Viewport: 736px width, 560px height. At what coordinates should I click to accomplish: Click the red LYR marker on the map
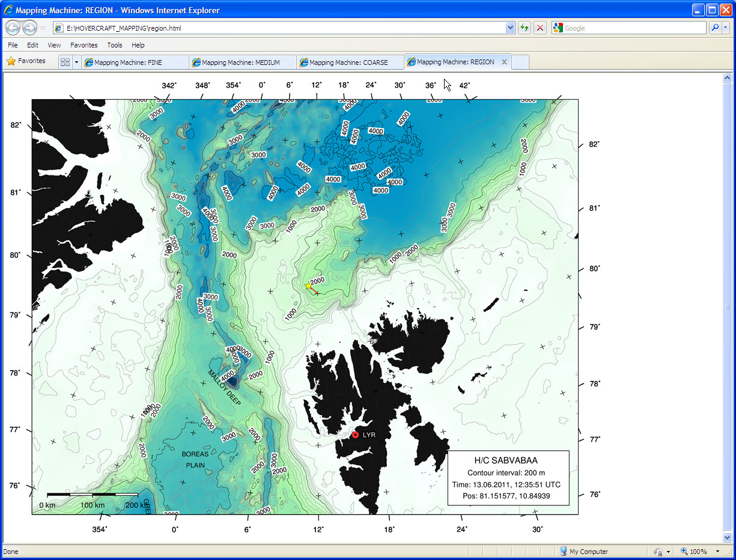pyautogui.click(x=355, y=434)
